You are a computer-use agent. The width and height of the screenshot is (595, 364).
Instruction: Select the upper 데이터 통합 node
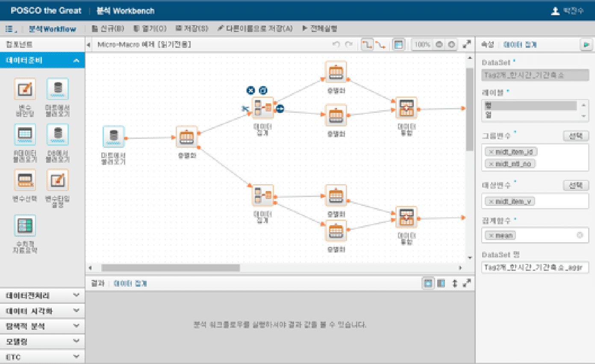[406, 108]
